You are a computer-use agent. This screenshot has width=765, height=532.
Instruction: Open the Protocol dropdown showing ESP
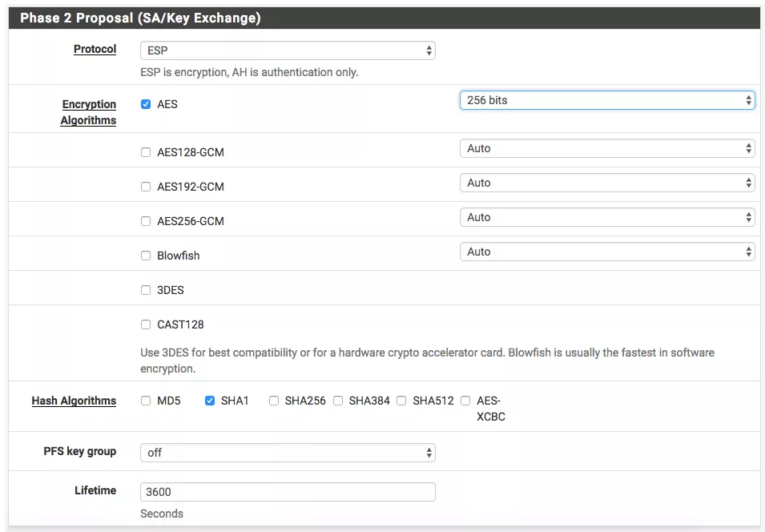point(287,50)
